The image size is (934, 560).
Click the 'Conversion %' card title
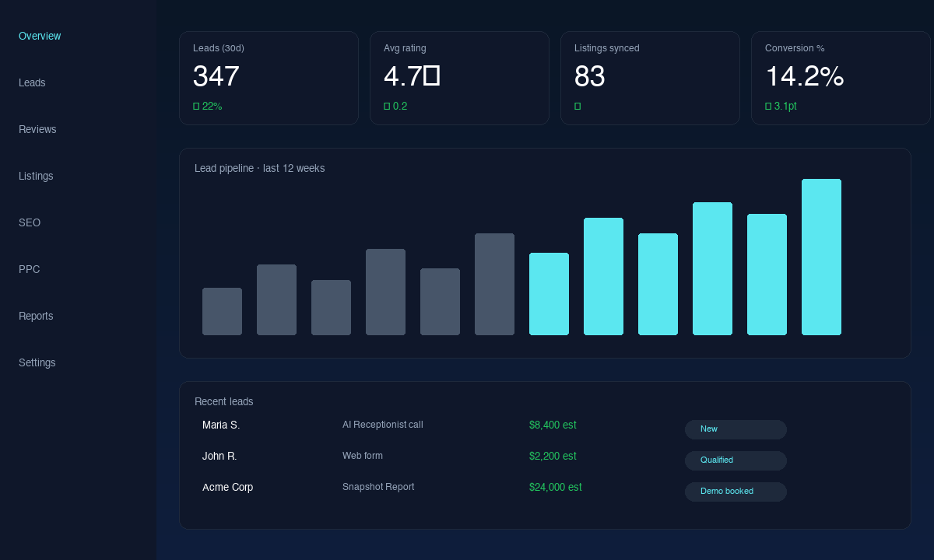tap(795, 48)
